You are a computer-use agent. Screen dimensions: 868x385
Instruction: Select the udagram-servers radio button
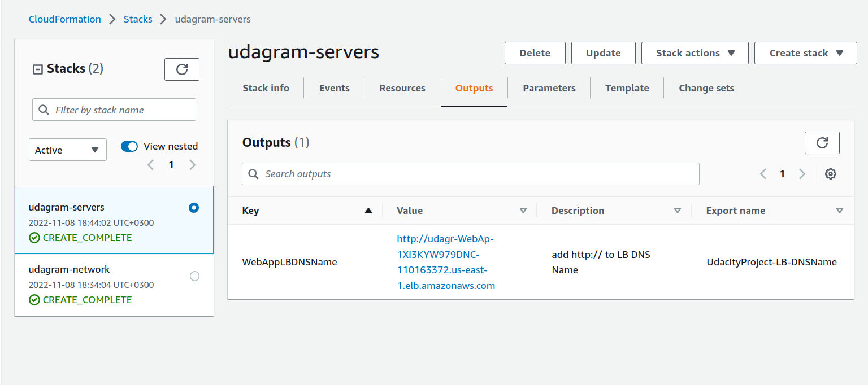click(x=194, y=208)
